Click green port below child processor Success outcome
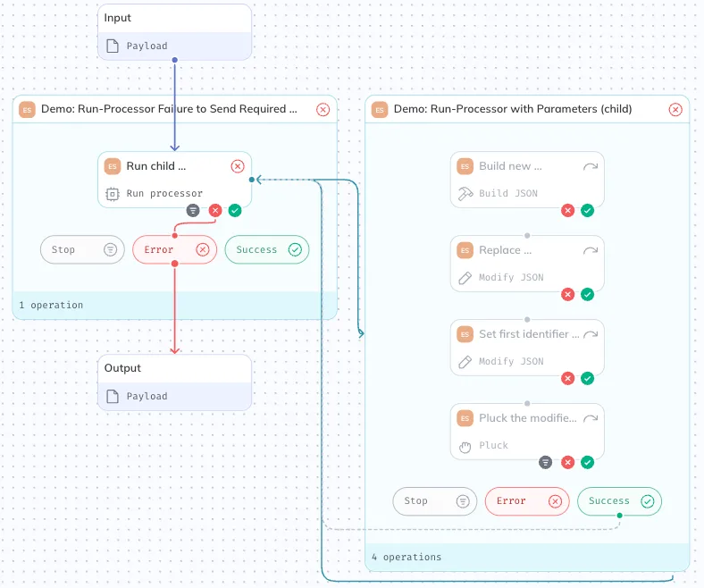This screenshot has width=704, height=588. (620, 516)
